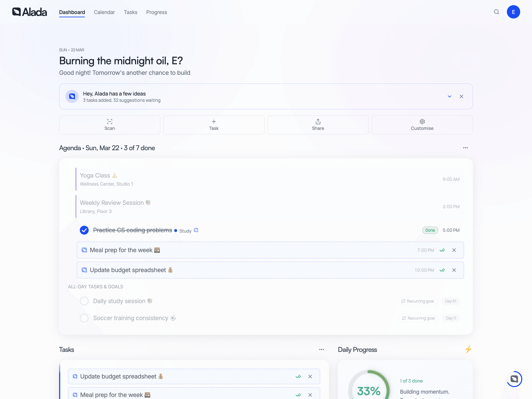Expand the Alada ideas banner

(449, 96)
